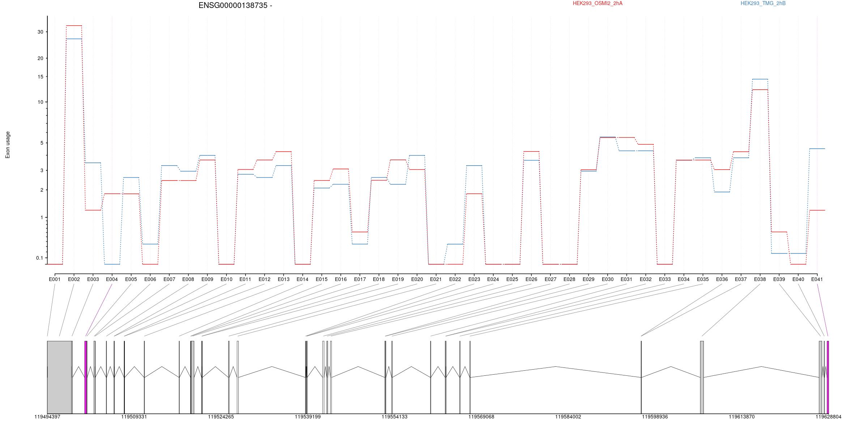Select exon label E026

531,279
